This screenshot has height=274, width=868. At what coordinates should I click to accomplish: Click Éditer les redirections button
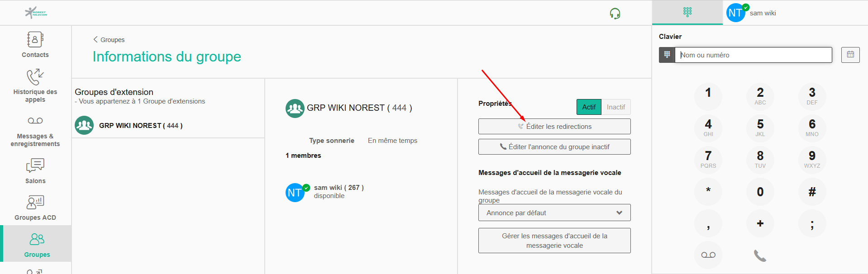[x=554, y=127]
